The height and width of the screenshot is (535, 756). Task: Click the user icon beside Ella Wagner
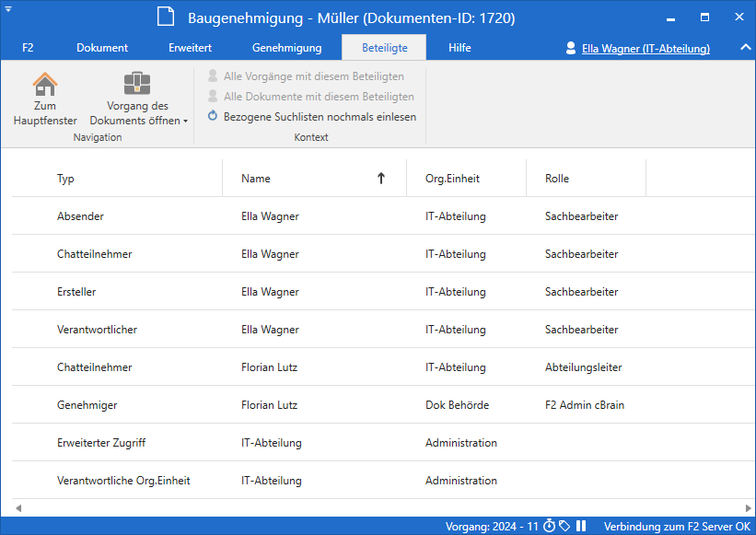[571, 48]
